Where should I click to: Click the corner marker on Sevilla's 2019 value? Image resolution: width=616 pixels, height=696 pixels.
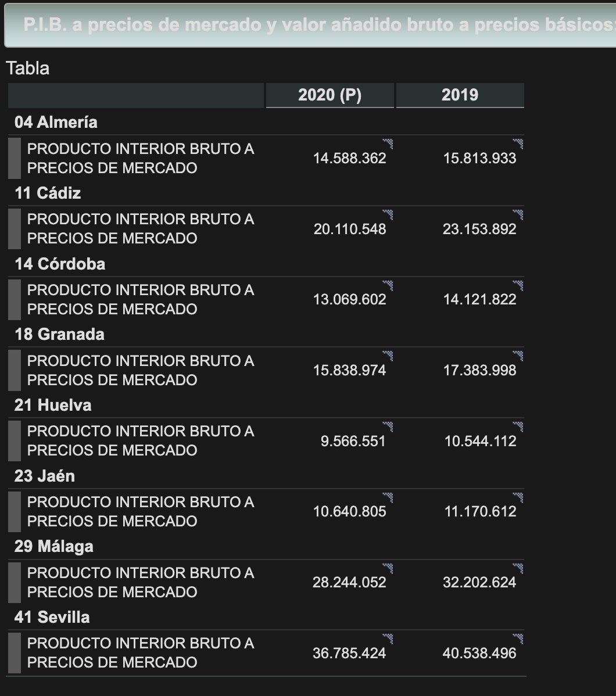click(518, 638)
